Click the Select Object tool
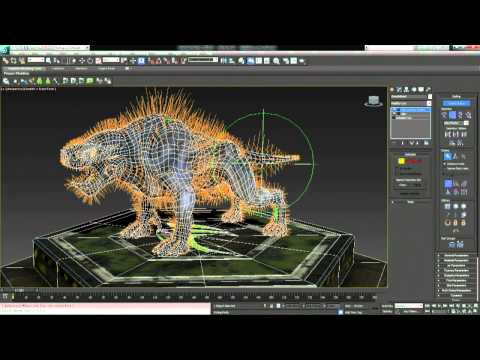This screenshot has width=480, height=360. click(x=48, y=61)
